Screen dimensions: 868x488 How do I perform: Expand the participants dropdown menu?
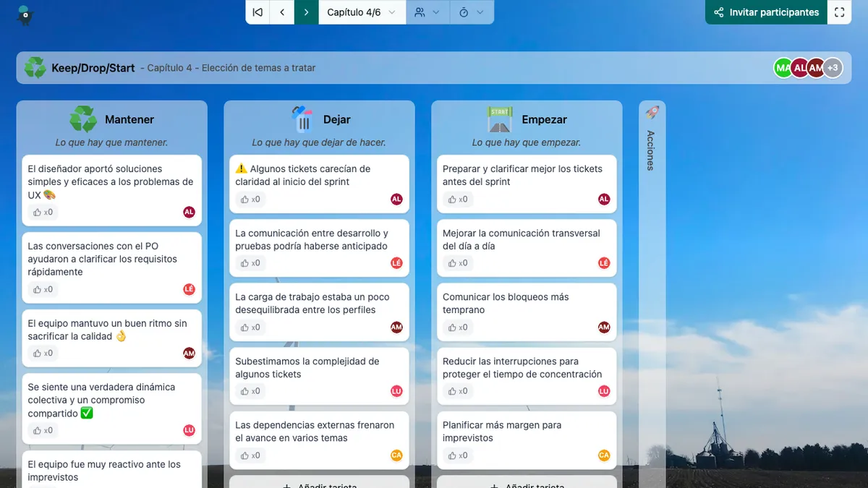click(427, 12)
